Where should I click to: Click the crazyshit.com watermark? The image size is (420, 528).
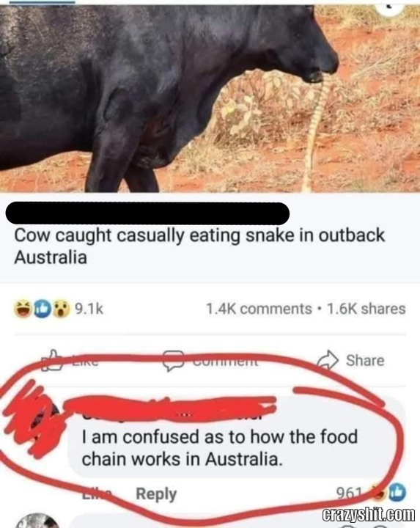pos(368,516)
